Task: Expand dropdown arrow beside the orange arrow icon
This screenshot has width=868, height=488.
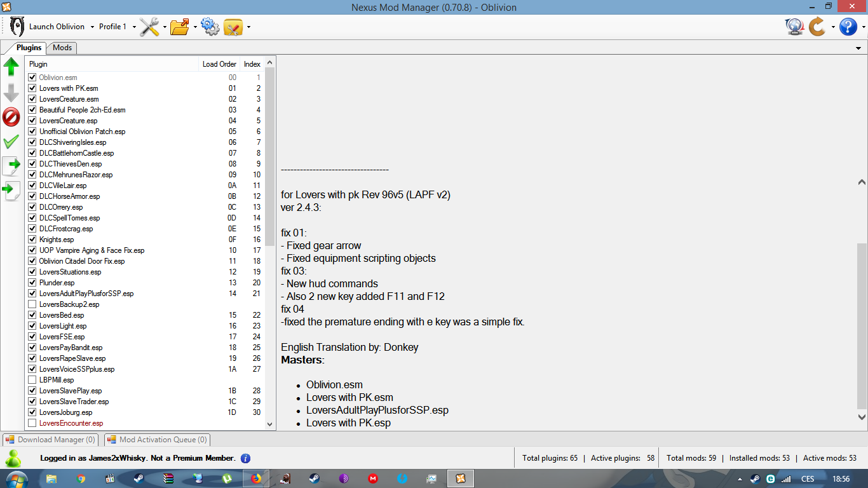Action: click(832, 27)
